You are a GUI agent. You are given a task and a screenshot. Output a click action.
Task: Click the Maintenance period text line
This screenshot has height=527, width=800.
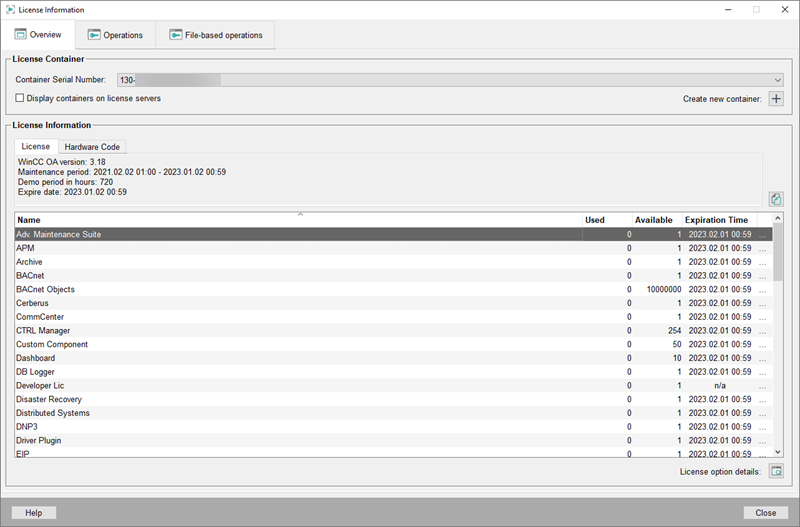[x=122, y=172]
